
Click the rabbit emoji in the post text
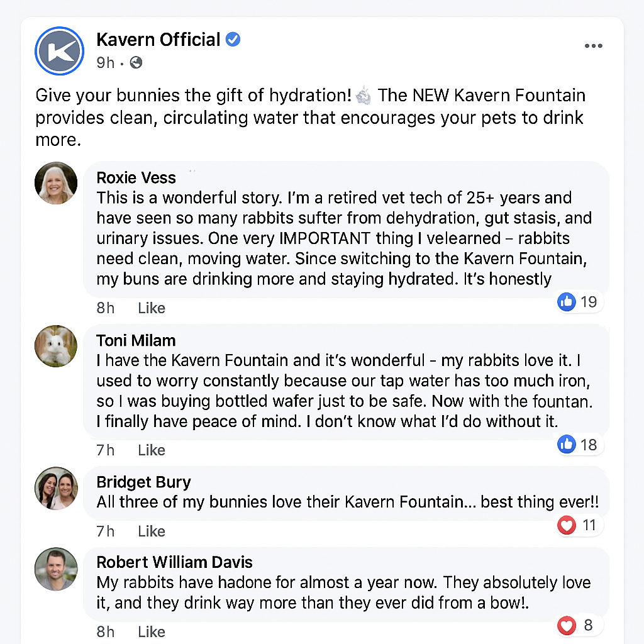coord(364,96)
